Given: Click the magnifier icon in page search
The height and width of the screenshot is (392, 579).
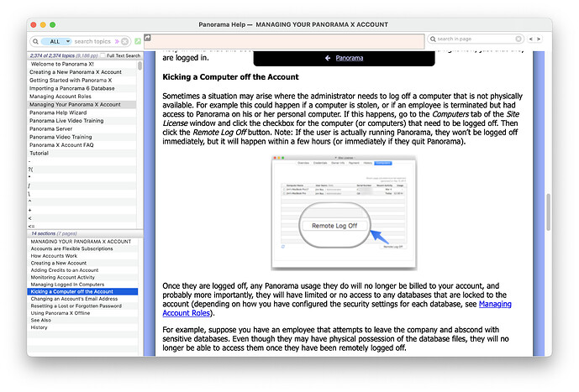Looking at the screenshot, I should coord(433,39).
